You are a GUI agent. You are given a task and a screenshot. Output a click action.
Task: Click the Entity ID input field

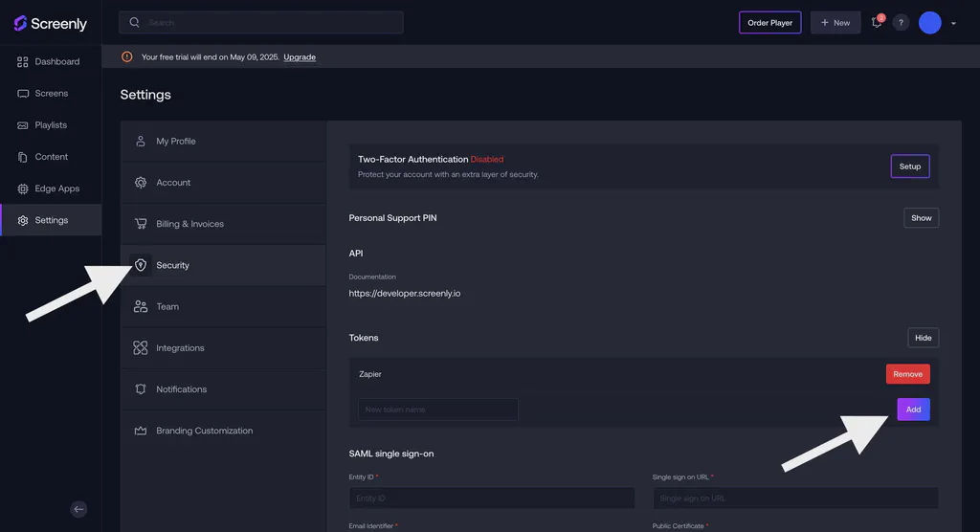click(492, 499)
